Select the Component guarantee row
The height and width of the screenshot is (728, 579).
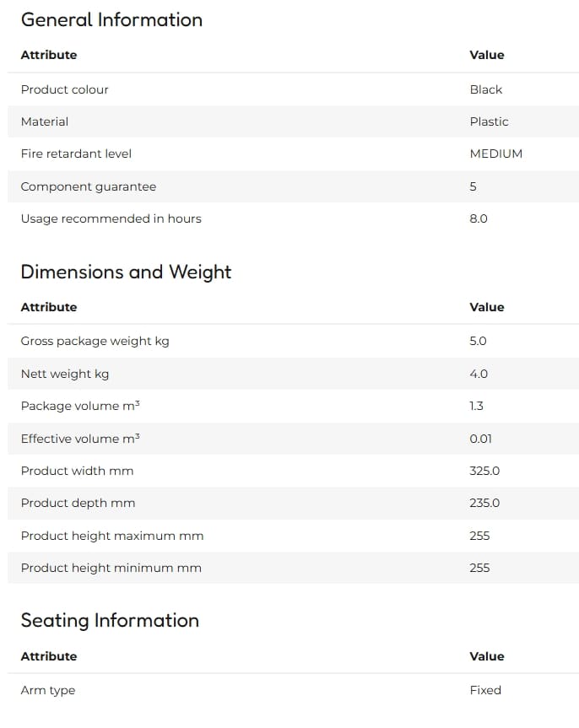293,186
